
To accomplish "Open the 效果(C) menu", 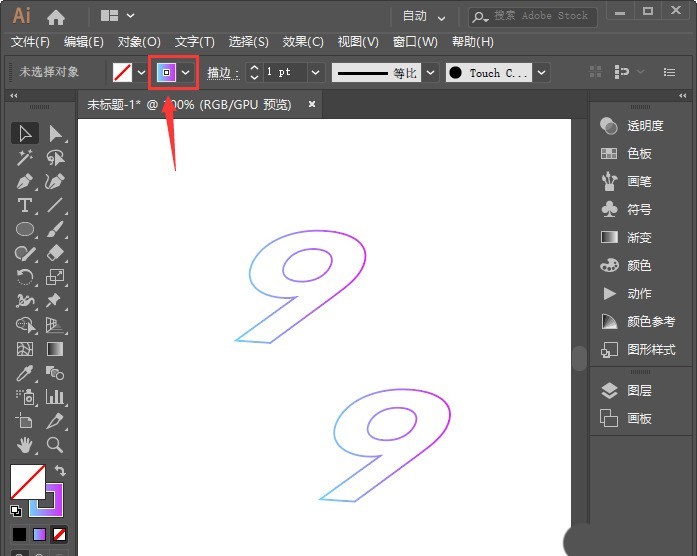I will (303, 41).
